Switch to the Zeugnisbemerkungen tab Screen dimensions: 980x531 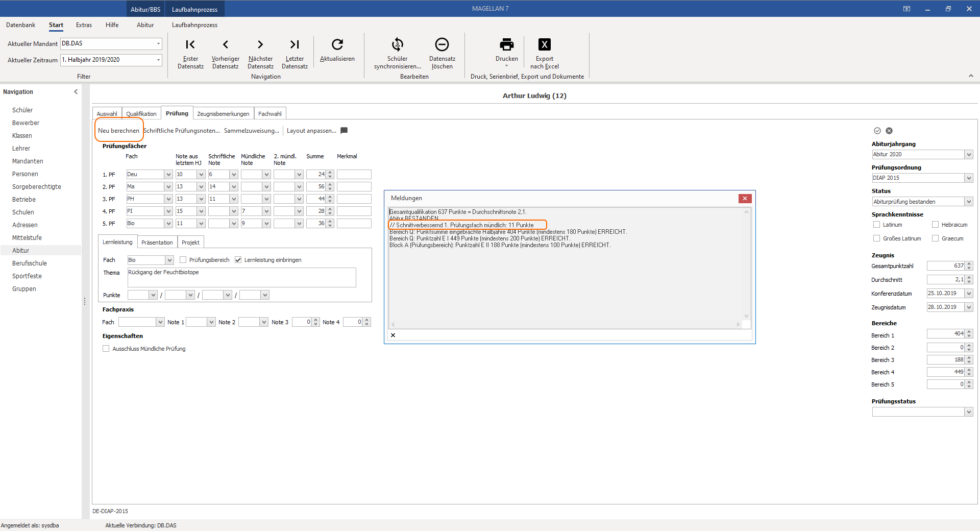[223, 114]
